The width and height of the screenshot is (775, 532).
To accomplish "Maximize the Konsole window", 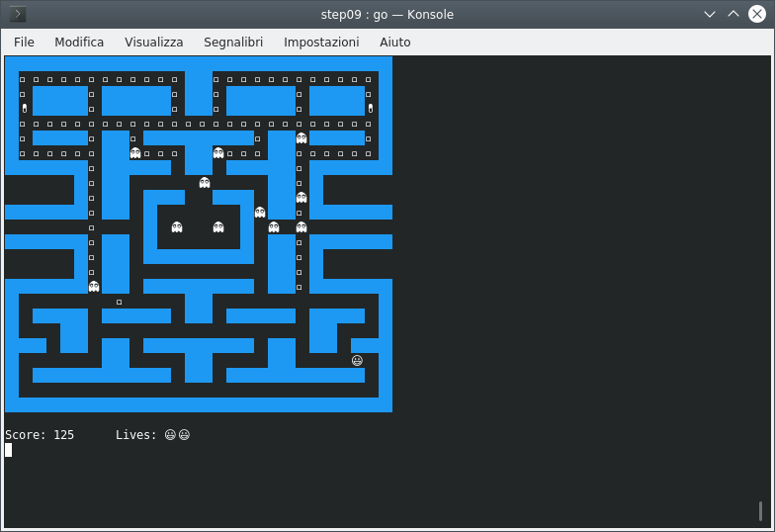I will coord(733,14).
